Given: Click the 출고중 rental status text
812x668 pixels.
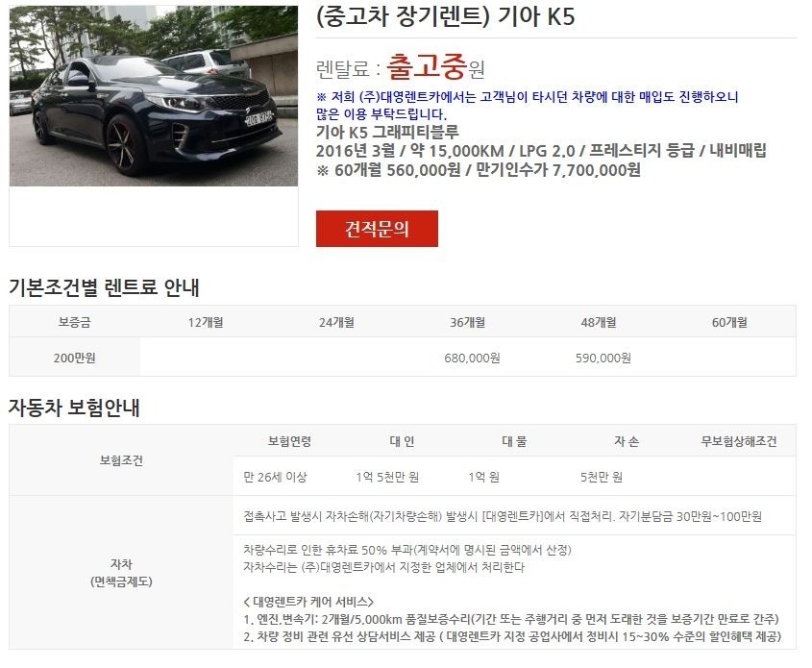Looking at the screenshot, I should [x=428, y=67].
